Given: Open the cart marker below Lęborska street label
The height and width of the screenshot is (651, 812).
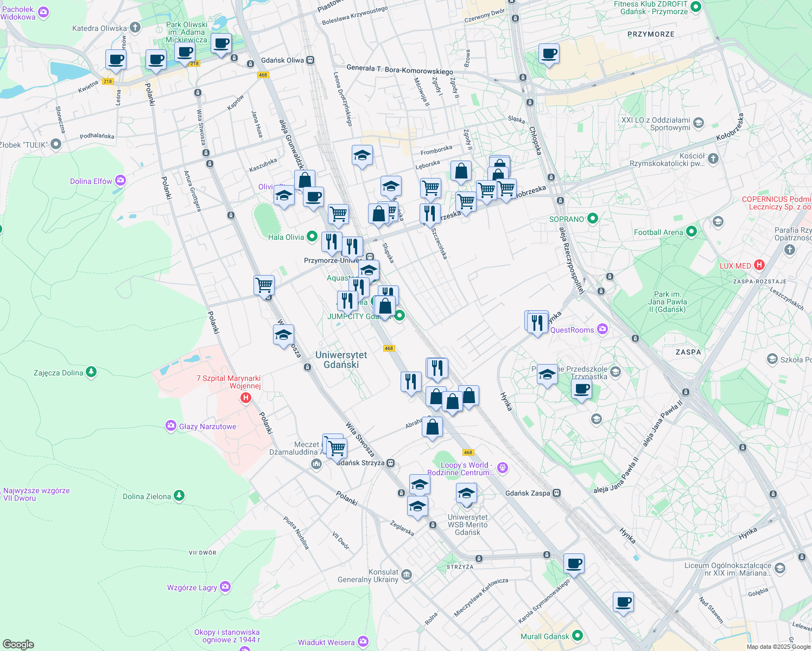Looking at the screenshot, I should tap(430, 188).
